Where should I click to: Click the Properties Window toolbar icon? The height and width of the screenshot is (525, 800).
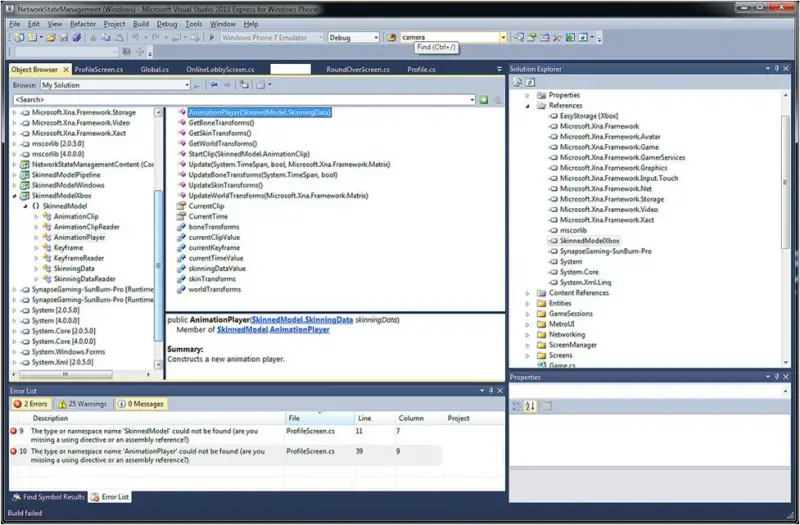pyautogui.click(x=532, y=37)
